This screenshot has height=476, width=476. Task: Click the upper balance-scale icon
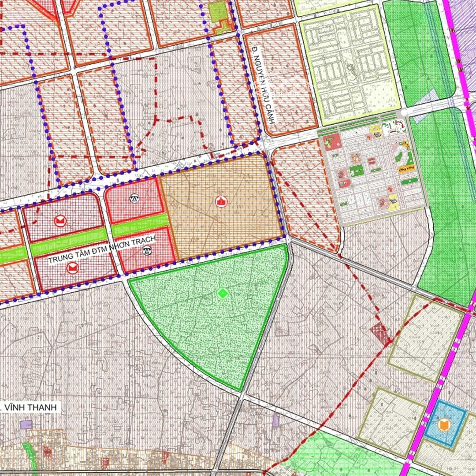(133, 198)
